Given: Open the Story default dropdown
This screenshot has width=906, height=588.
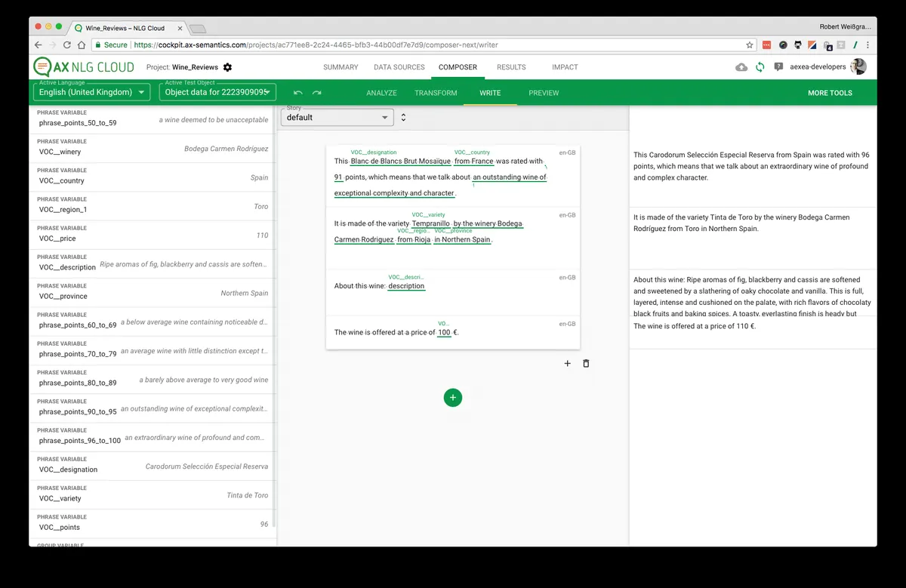Looking at the screenshot, I should [x=337, y=117].
